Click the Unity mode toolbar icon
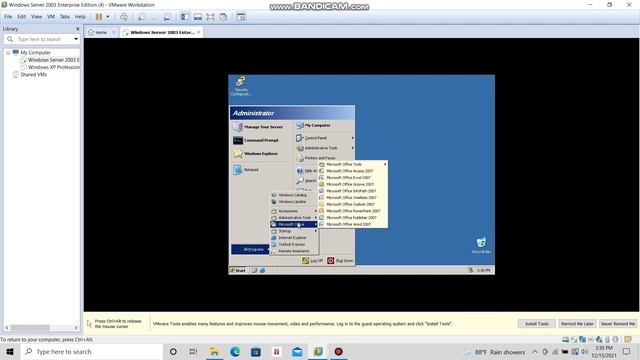640x360 pixels. coord(223,17)
